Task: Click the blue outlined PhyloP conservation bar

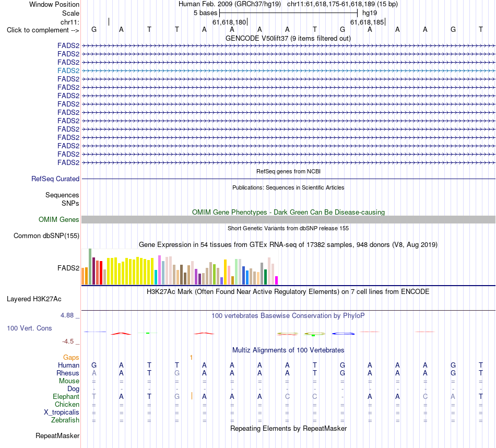Action: tap(343, 334)
